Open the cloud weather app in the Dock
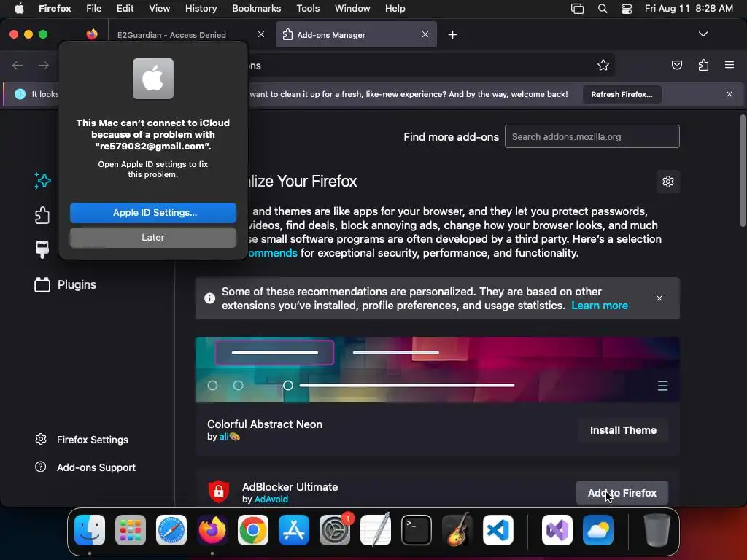The width and height of the screenshot is (747, 560). [598, 530]
